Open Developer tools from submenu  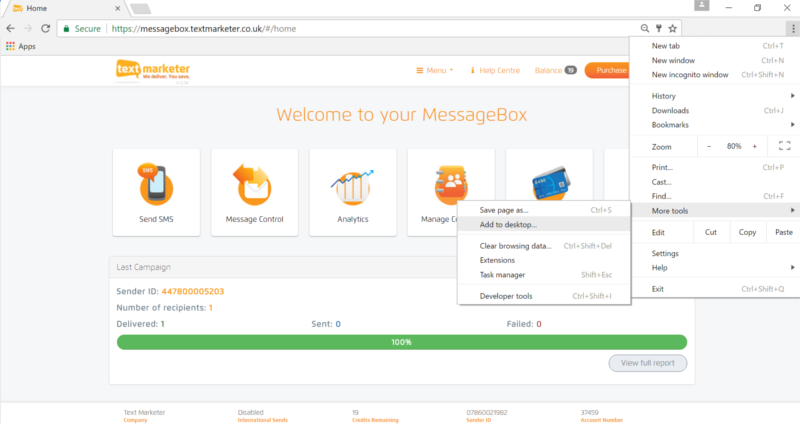pos(506,296)
